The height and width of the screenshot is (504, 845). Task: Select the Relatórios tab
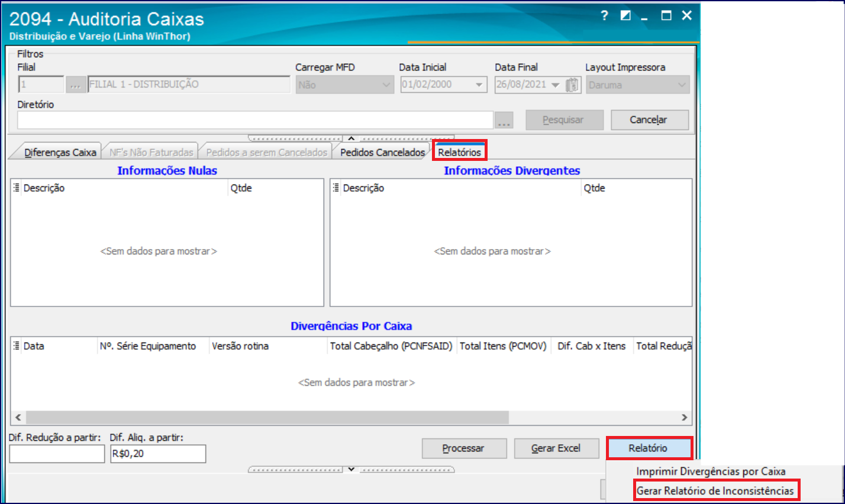point(460,152)
